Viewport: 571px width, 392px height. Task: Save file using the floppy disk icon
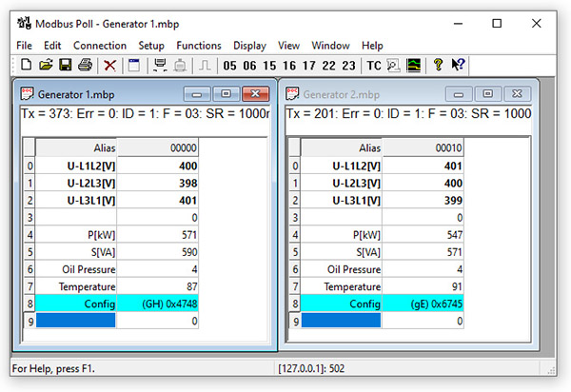pyautogui.click(x=65, y=66)
